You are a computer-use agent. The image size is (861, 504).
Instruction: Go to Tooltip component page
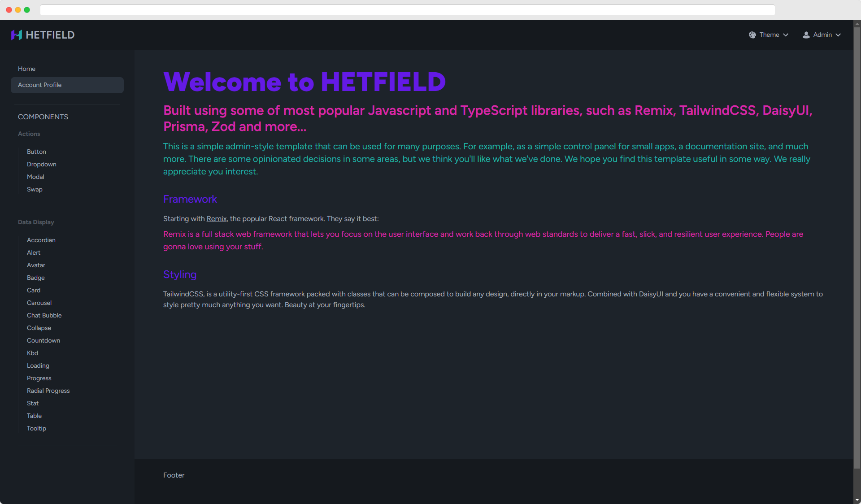click(x=36, y=428)
